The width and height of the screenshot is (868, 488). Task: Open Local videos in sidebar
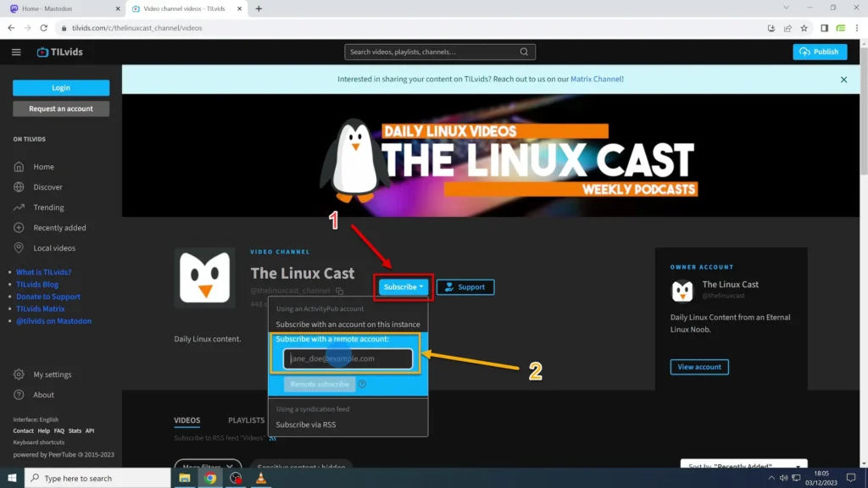click(x=54, y=248)
